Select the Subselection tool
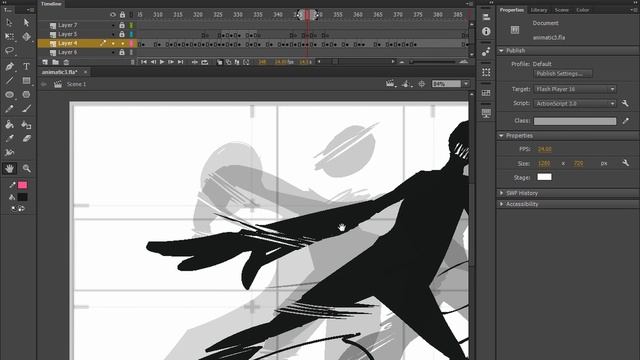Image resolution: width=640 pixels, height=360 pixels. [x=27, y=22]
